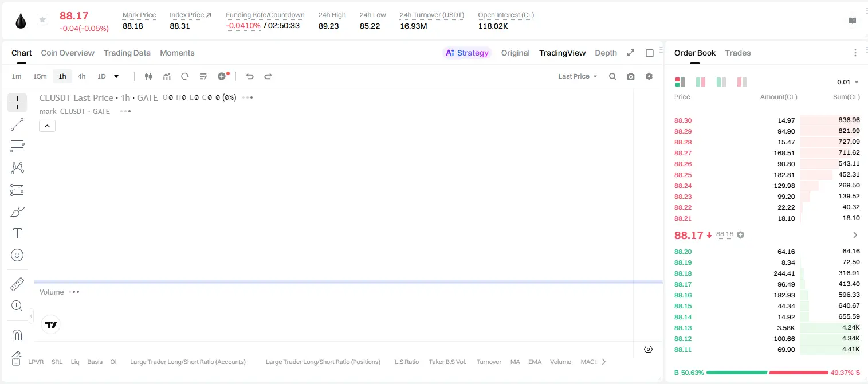Open the forecasting and position tools
This screenshot has height=384, width=868.
17,190
